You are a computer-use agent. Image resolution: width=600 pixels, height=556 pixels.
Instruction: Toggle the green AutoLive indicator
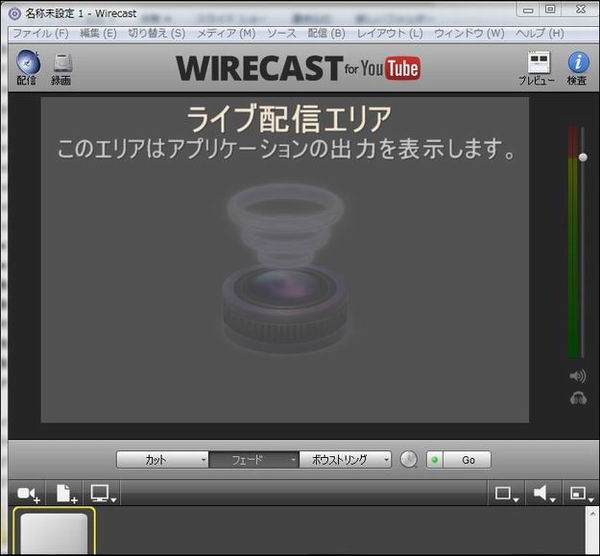coord(434,460)
